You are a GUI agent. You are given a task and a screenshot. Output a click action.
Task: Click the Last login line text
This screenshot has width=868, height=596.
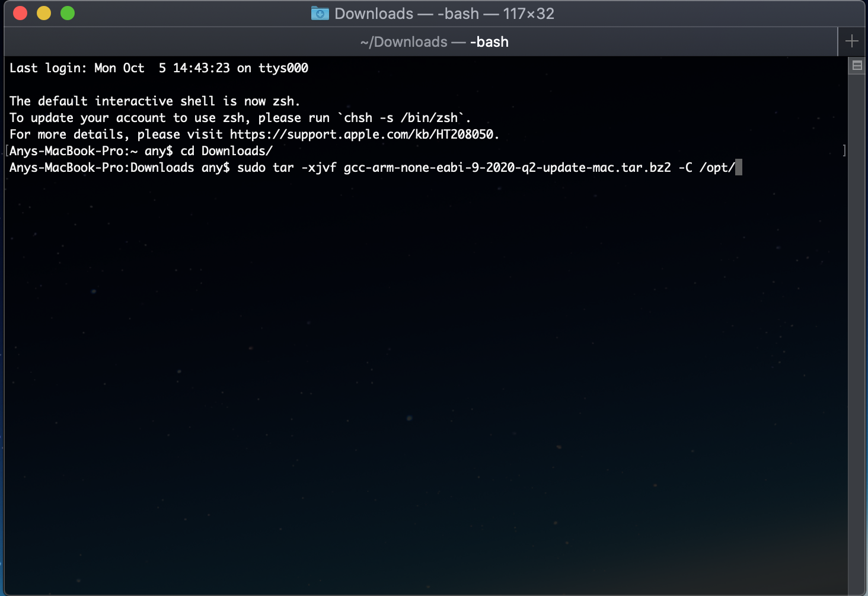click(x=158, y=68)
